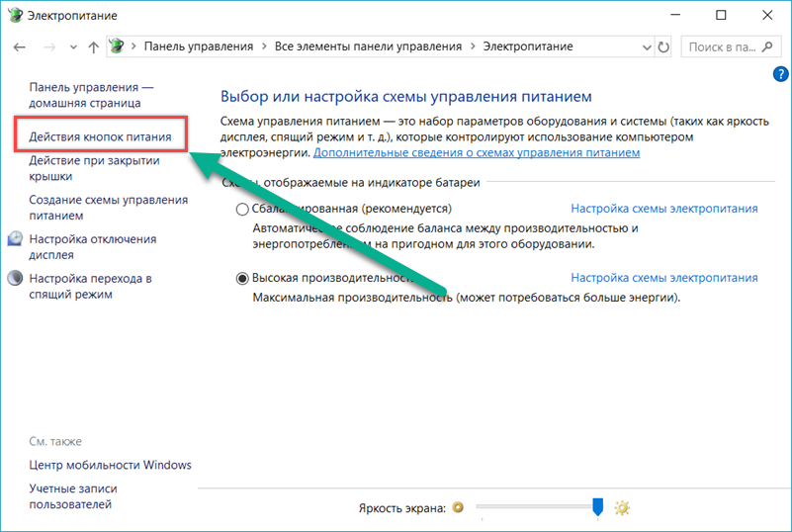Click the search magnifier icon
Screen dimensions: 792x532
[x=767, y=46]
